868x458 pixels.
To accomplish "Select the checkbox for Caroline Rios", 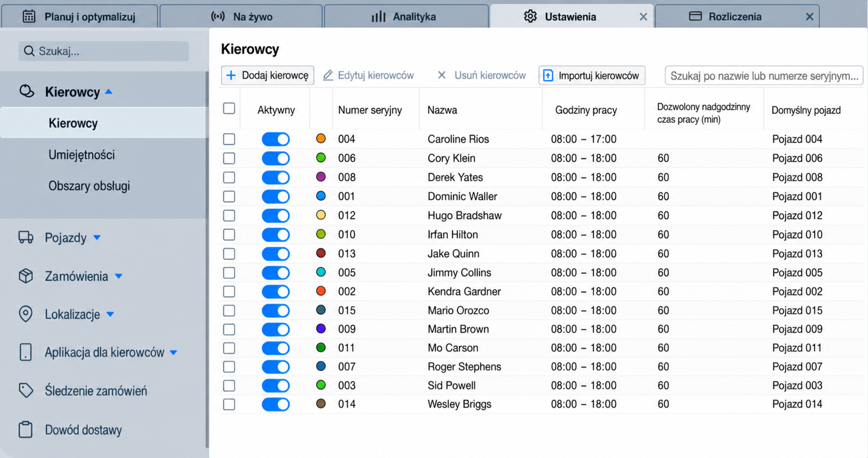I will (229, 139).
